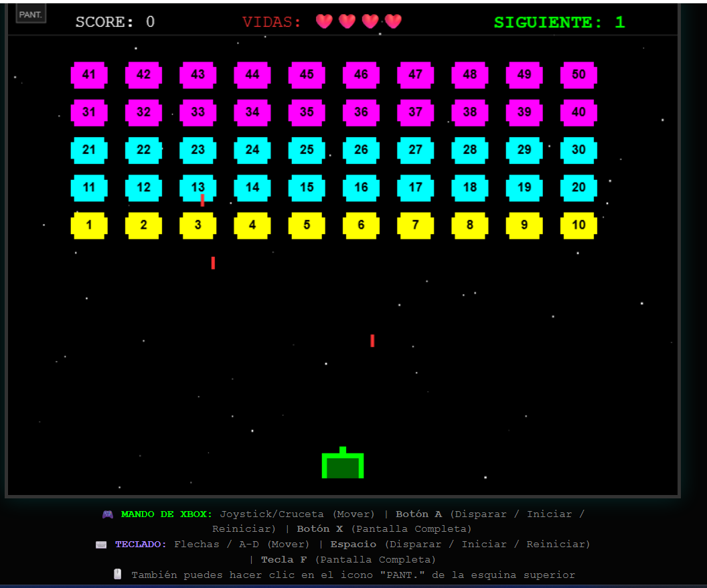Viewport: 707px width, 588px height.
Task: Click magenta block number 46
Action: (361, 75)
